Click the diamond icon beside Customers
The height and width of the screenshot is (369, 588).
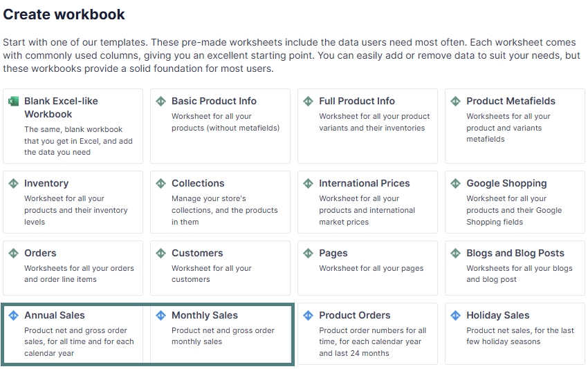click(x=161, y=253)
